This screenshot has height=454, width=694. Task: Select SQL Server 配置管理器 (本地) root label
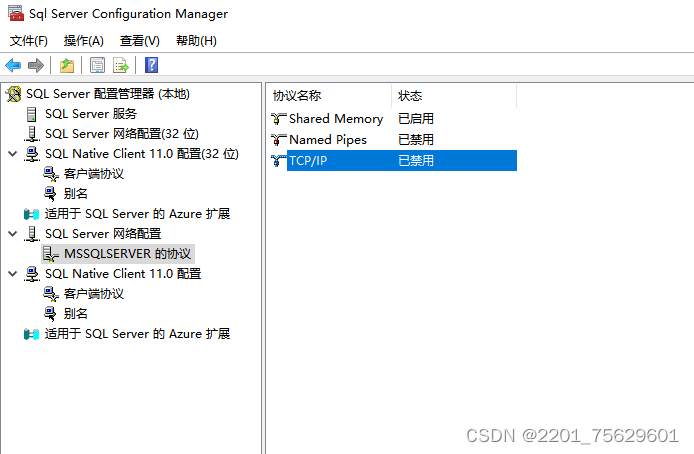coord(108,94)
